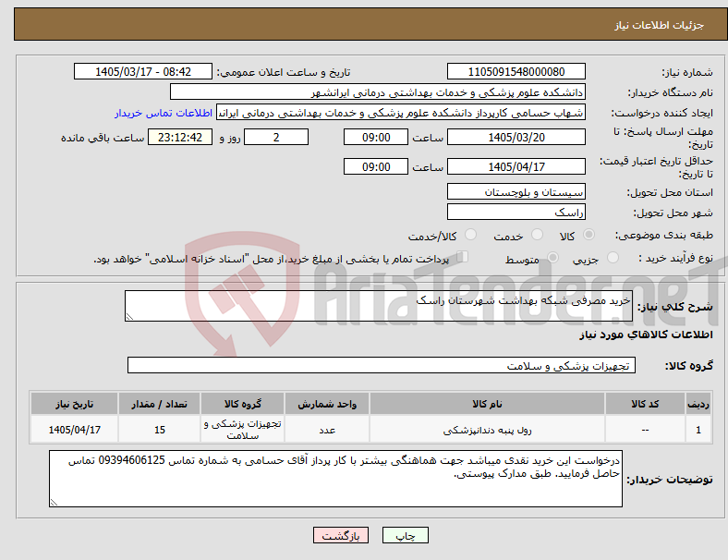Click the unit cell عدد
Image resolution: width=728 pixels, height=560 pixels.
coord(327,430)
